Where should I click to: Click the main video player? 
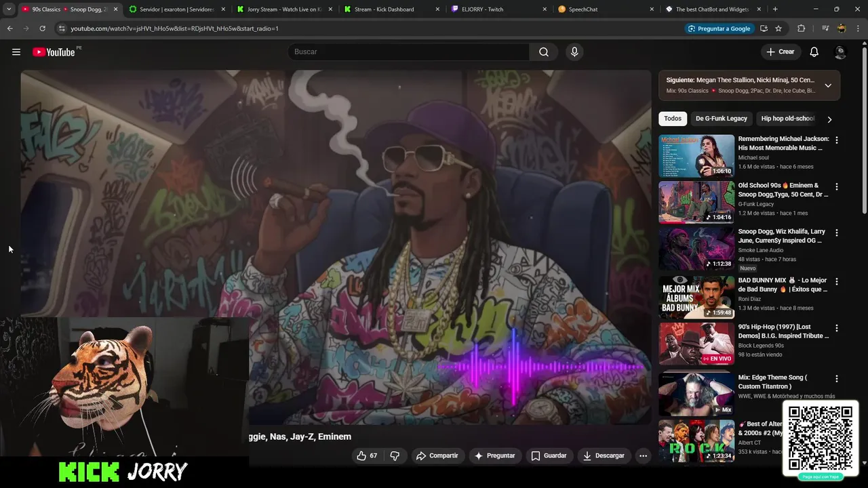click(336, 247)
